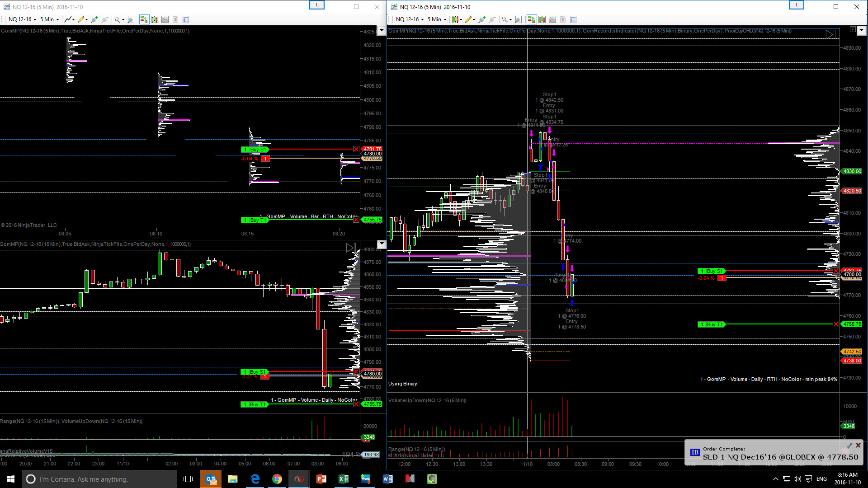868x488 pixels.
Task: Open drawing tools pencil in left chart window
Action: coord(81,19)
